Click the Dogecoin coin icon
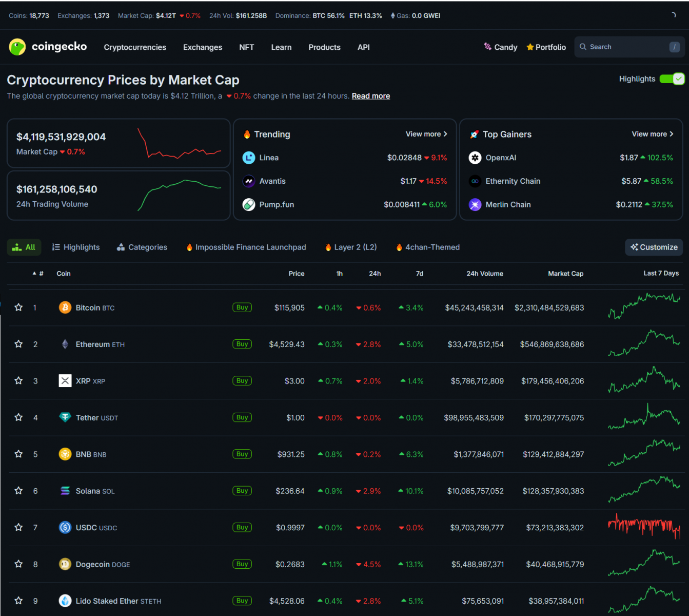Viewport: 689px width, 616px height. (x=65, y=564)
